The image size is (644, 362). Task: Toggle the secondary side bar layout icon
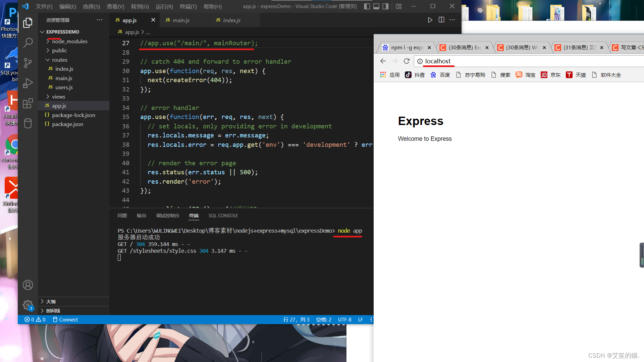(x=386, y=6)
